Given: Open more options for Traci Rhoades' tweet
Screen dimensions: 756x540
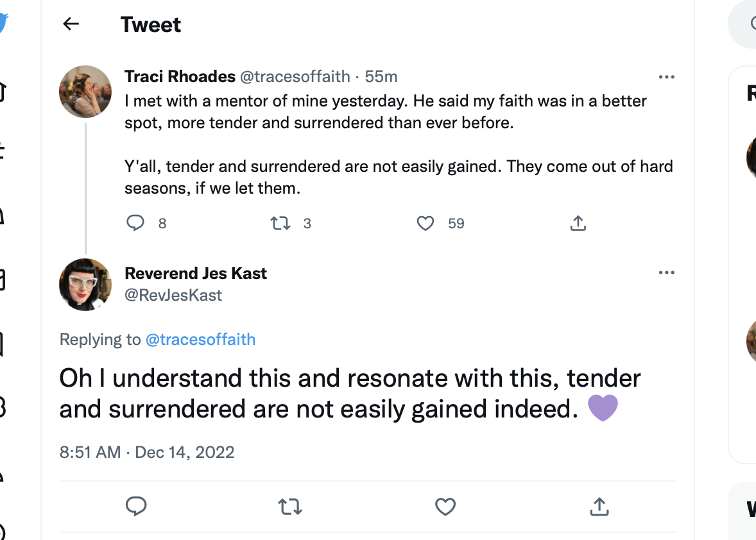Looking at the screenshot, I should 667,78.
